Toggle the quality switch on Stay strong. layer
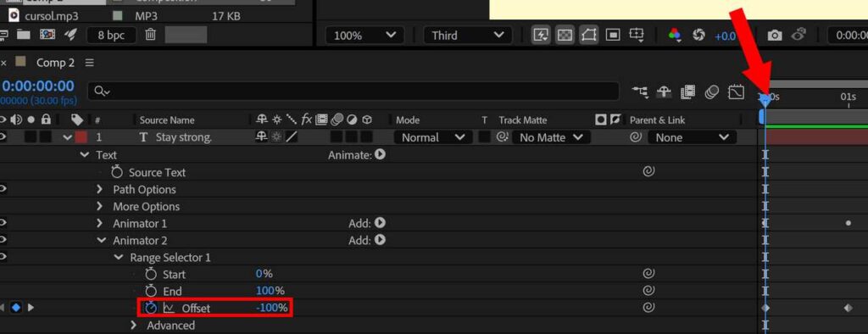868x334 pixels. [292, 136]
